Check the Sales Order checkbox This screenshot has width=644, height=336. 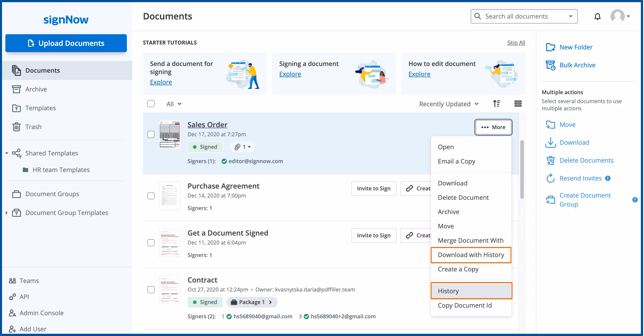point(151,134)
